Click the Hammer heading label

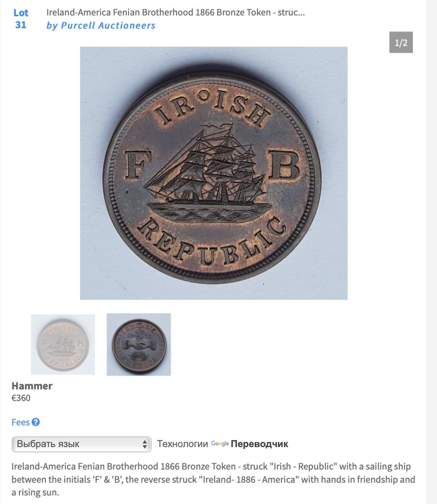click(32, 386)
